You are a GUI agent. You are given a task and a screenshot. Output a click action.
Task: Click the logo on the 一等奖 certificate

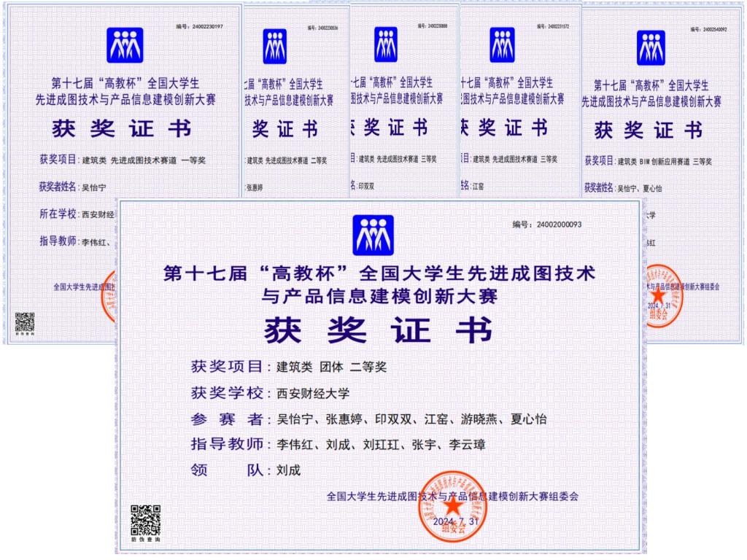[x=125, y=45]
